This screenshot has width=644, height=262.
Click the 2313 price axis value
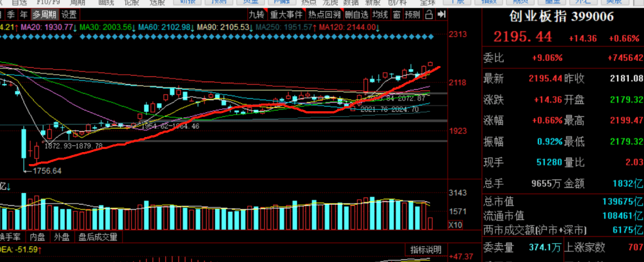tap(458, 35)
